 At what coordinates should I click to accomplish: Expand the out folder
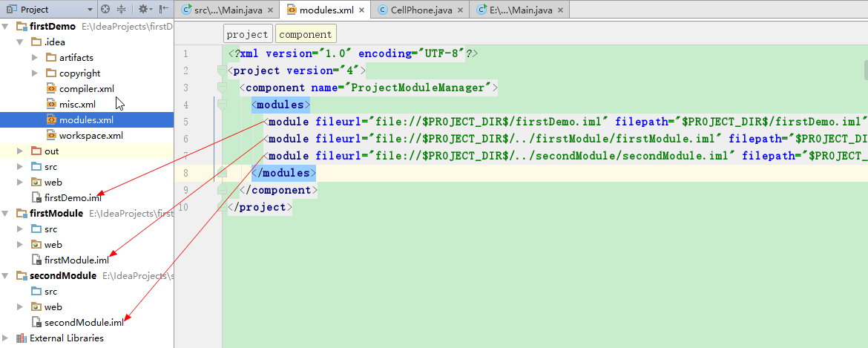click(20, 151)
